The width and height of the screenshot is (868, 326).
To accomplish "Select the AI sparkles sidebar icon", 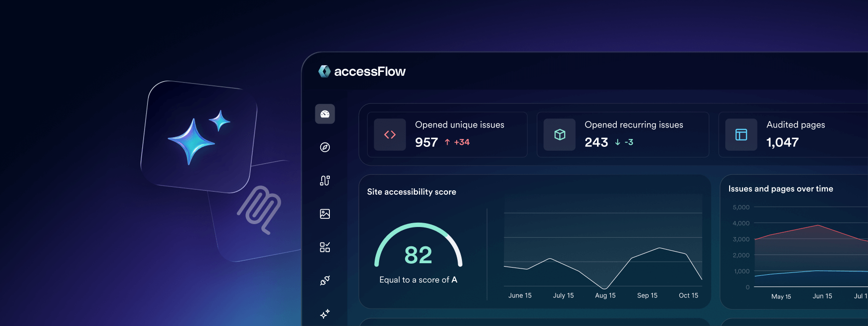I will coord(325,314).
